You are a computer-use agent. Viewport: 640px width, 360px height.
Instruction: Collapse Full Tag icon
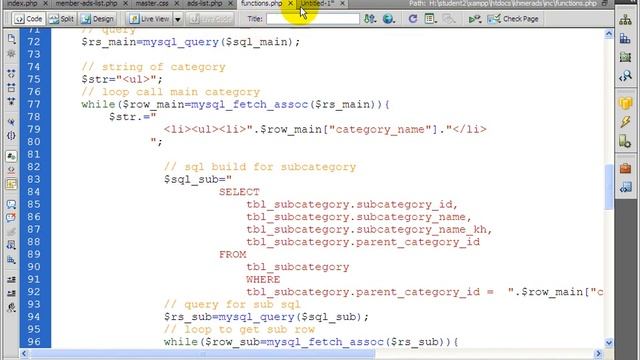point(11,73)
